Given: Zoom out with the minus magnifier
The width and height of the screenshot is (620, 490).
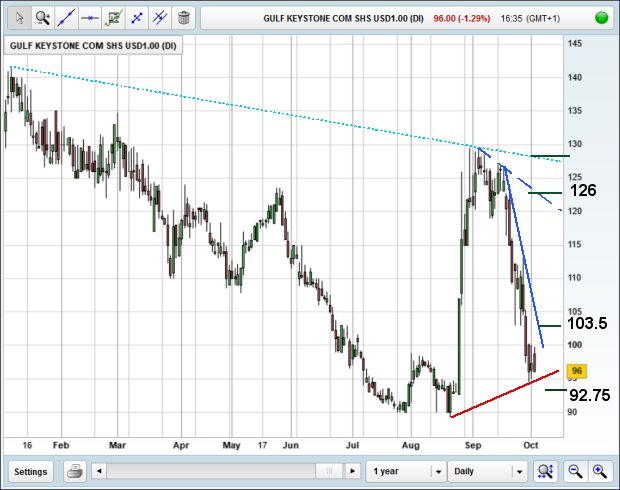Looking at the screenshot, I should pos(575,471).
